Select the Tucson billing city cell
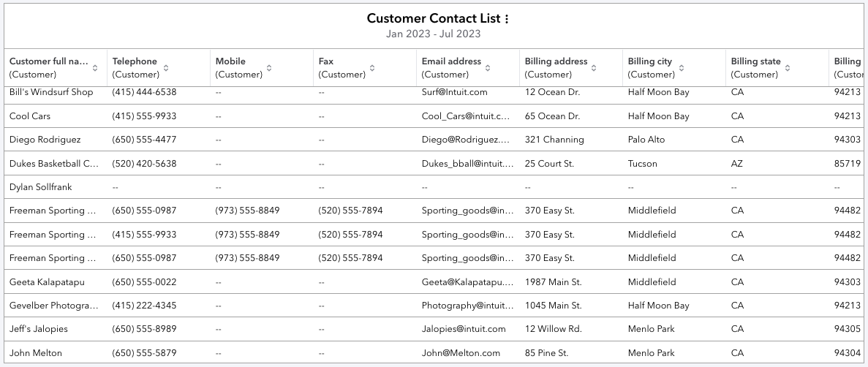Viewport: 868px width, 367px height. (x=642, y=164)
